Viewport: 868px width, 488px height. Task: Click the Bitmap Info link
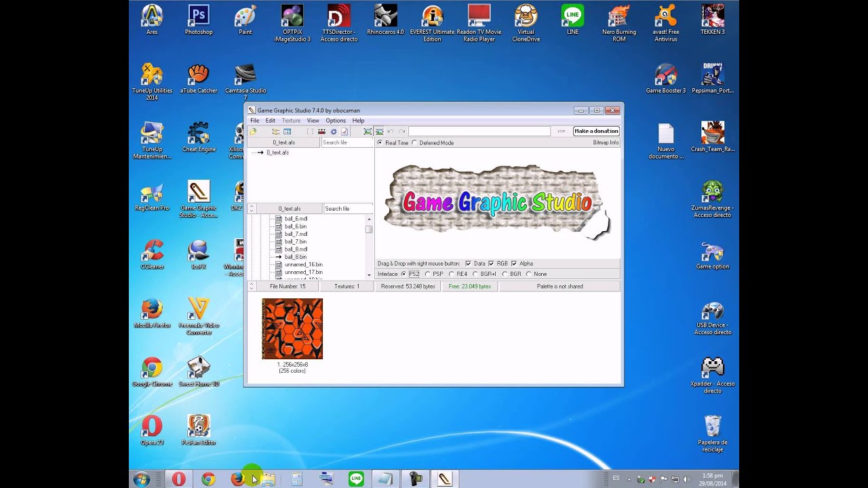[606, 143]
